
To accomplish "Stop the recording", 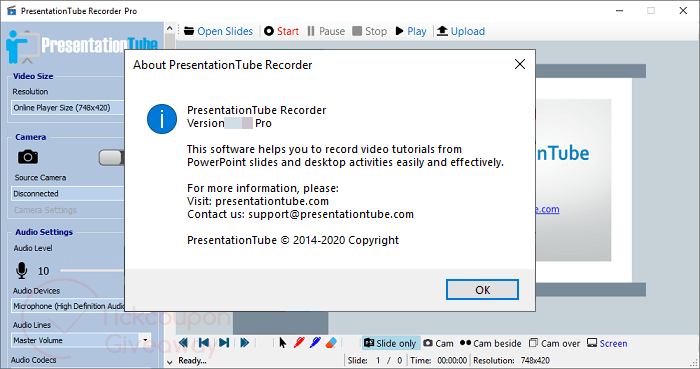I will (370, 31).
